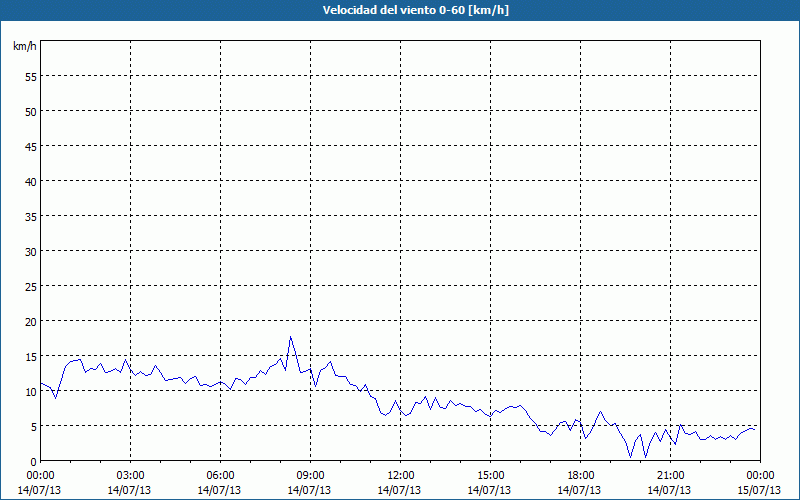The image size is (800, 500).
Task: Click the y-axis value 35
Action: click(x=31, y=216)
